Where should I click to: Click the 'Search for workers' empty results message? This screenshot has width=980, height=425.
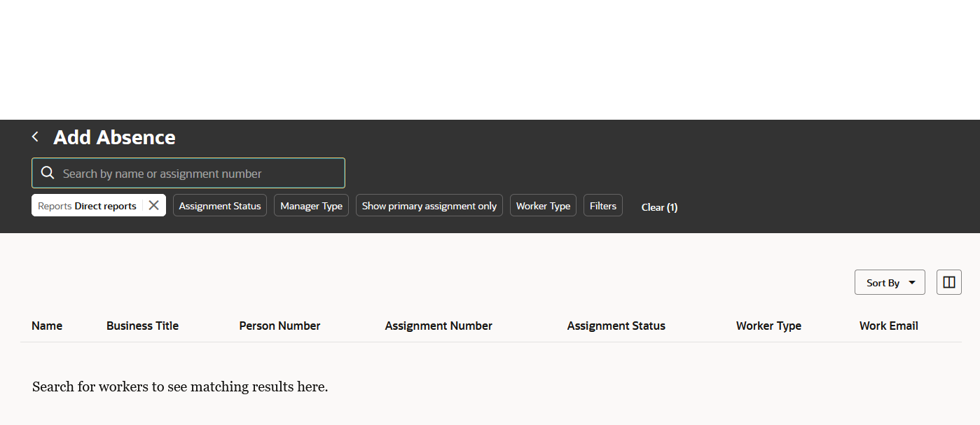[x=180, y=386]
